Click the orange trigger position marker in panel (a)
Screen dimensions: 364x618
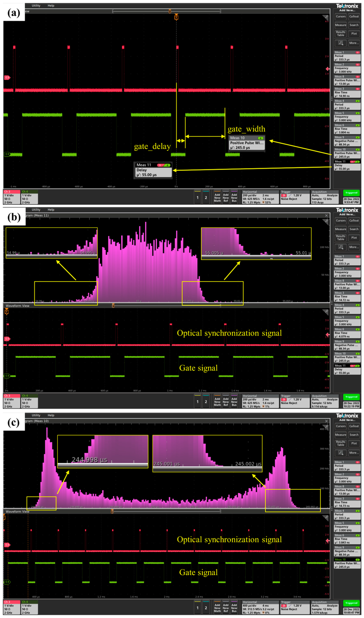pos(176,17)
